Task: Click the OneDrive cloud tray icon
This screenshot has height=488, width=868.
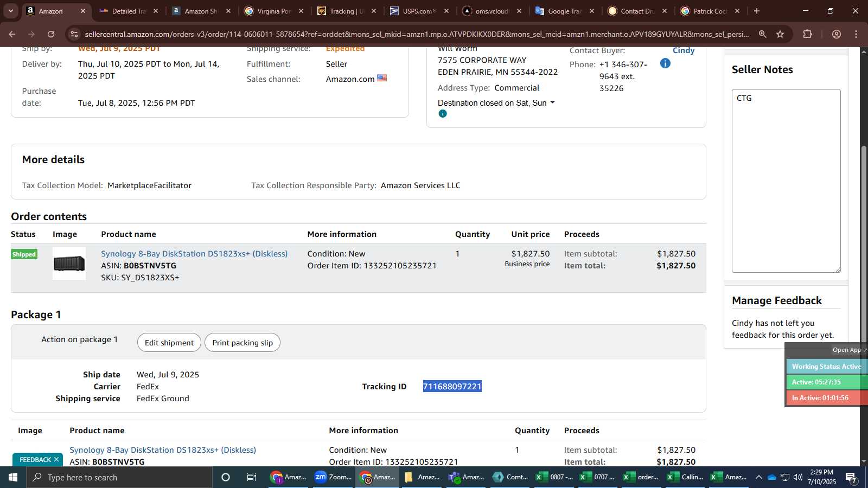Action: [771, 477]
